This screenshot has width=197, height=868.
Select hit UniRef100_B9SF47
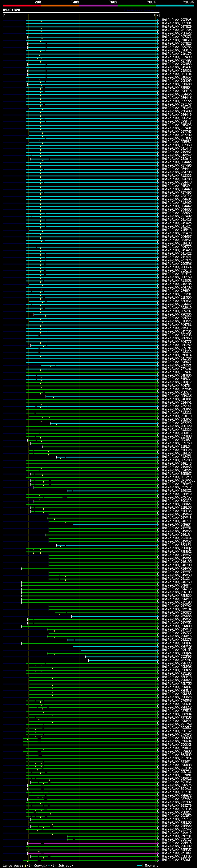coord(176,122)
